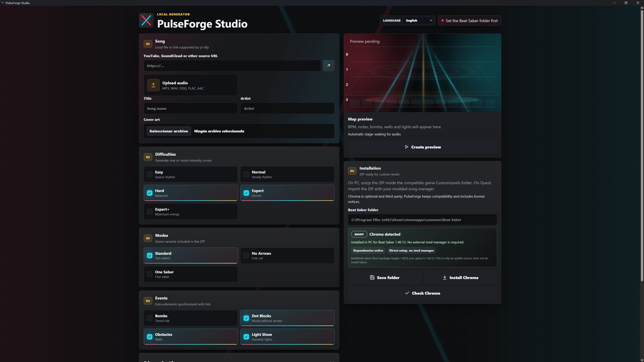Enable the No Arrows mode
644x362 pixels.
pyautogui.click(x=246, y=256)
